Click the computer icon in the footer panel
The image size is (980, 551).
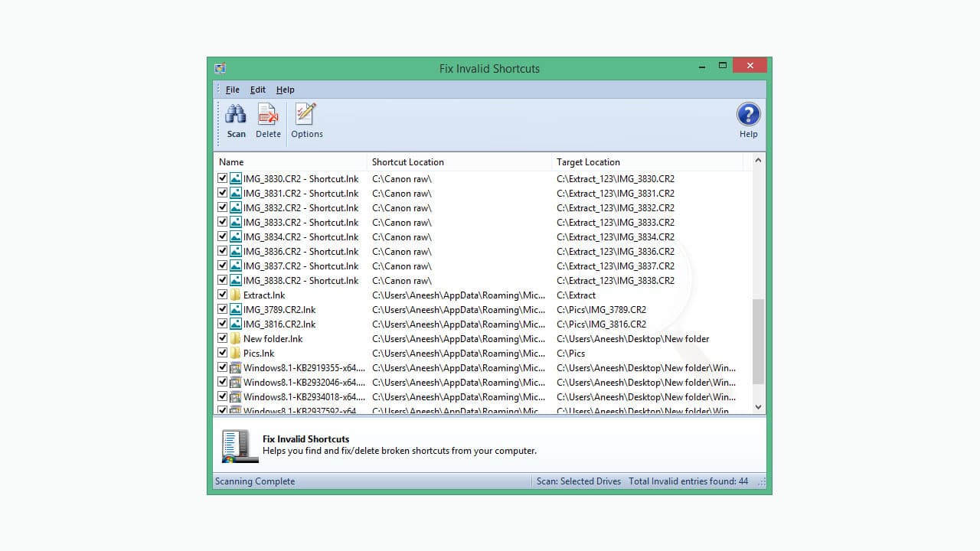pos(239,445)
